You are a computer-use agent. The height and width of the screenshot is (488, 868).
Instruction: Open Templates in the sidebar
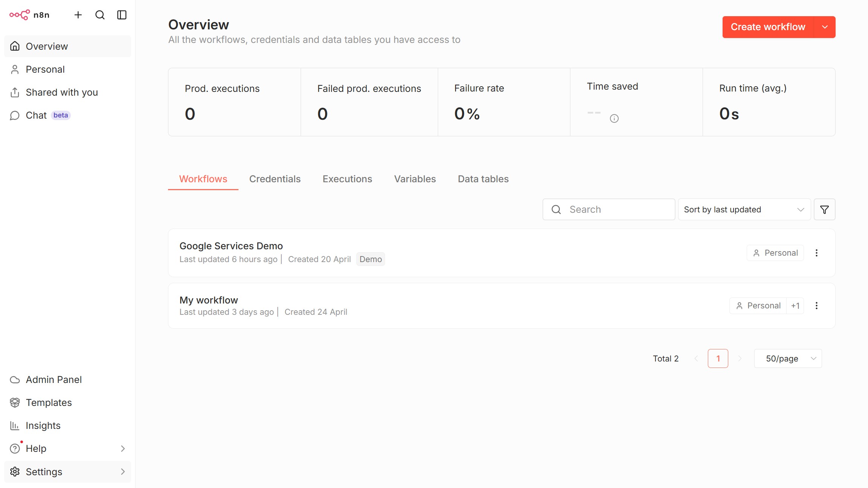(67, 403)
